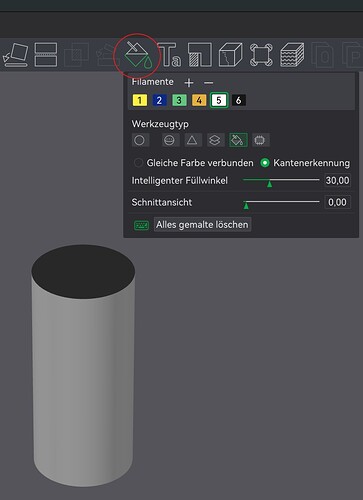363x500 pixels.
Task: Click the Schnittansicht label
Action: 162,202
